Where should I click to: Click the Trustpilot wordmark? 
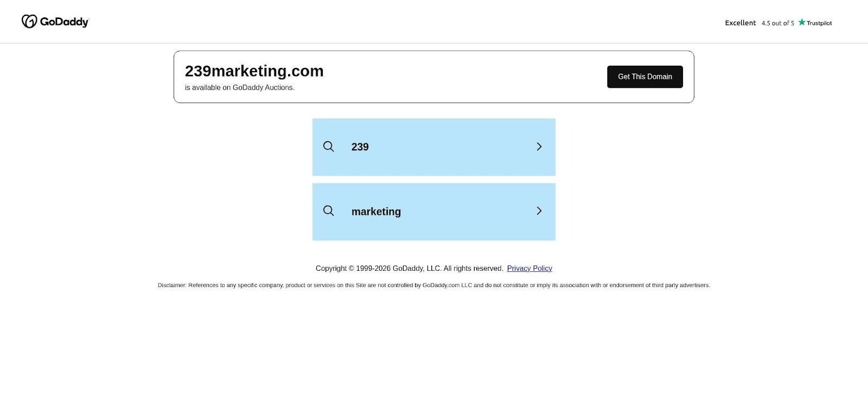[819, 23]
